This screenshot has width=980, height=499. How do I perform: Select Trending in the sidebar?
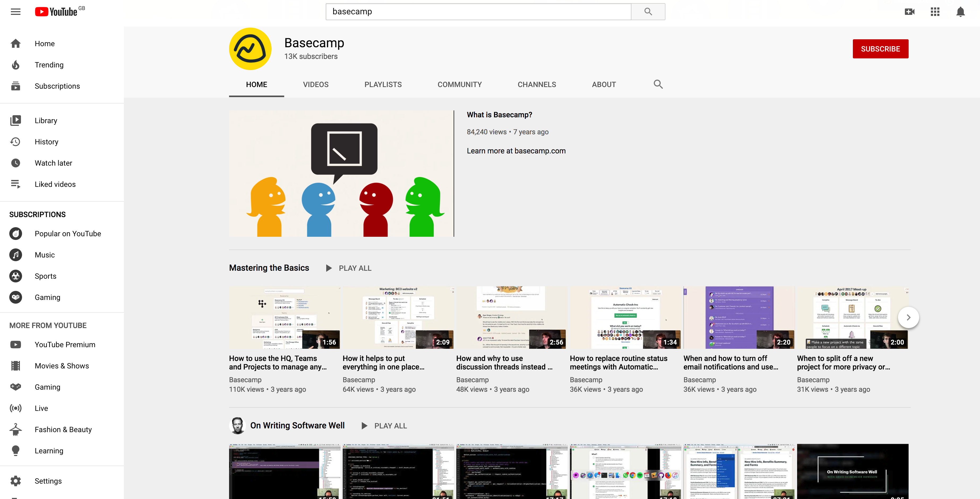point(49,65)
